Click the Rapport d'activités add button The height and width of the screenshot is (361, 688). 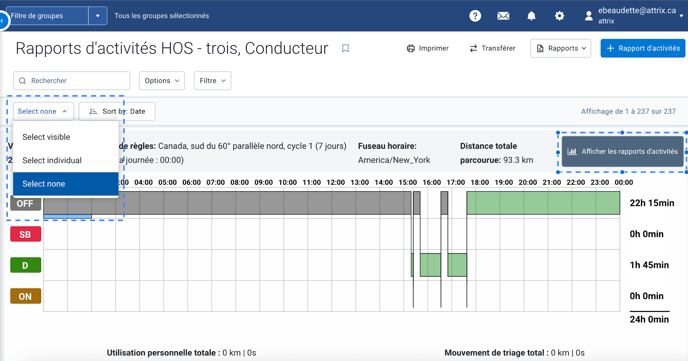coord(643,48)
